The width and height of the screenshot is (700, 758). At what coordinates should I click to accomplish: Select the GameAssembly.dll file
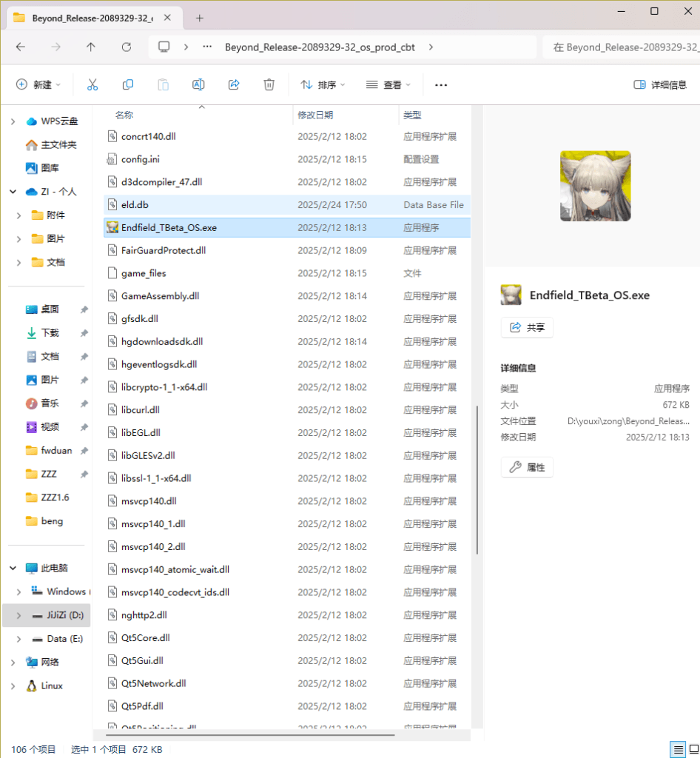tap(160, 296)
